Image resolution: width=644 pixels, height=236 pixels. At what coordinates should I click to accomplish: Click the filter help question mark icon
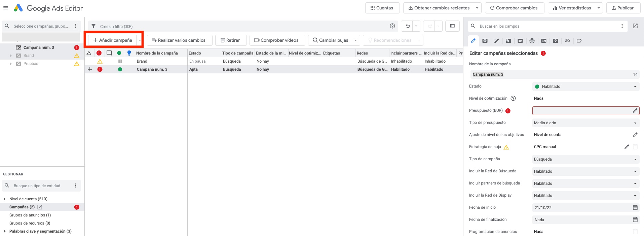click(x=392, y=26)
